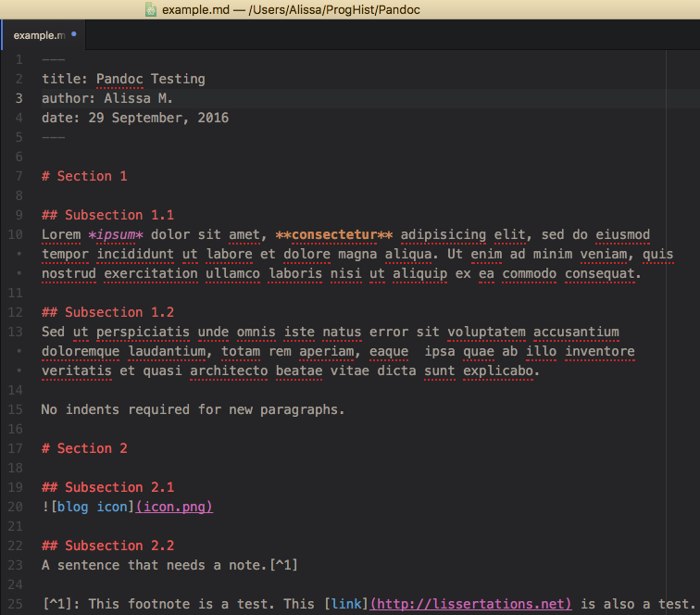700x615 pixels.
Task: Click the '(icon.png)' image path
Action: point(174,507)
